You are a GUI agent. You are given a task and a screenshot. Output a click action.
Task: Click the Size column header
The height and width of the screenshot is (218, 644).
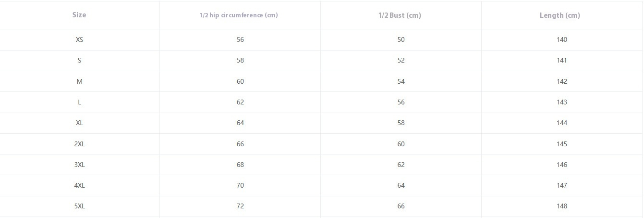click(x=79, y=15)
